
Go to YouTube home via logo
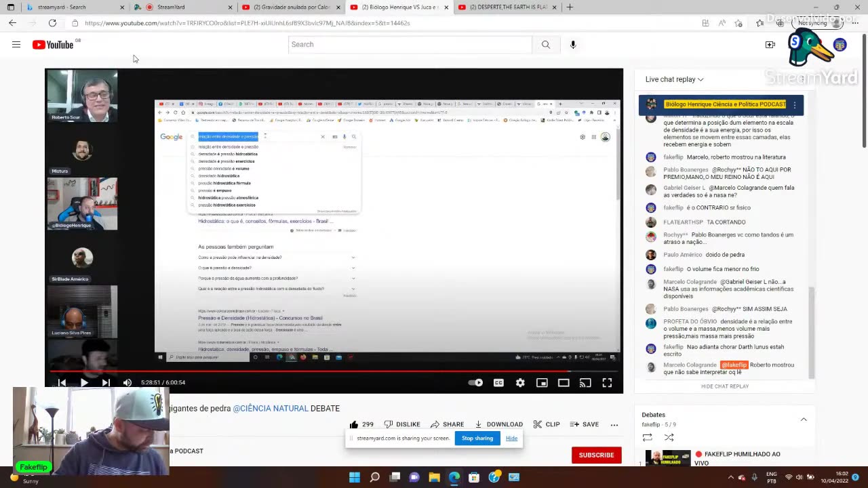(53, 45)
